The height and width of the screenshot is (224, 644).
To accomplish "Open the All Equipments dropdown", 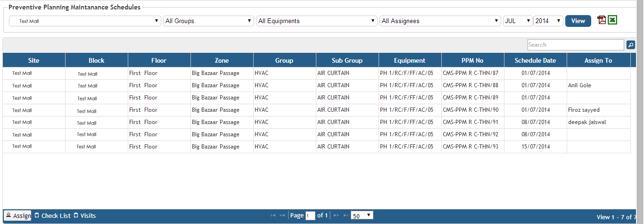I will 316,21.
